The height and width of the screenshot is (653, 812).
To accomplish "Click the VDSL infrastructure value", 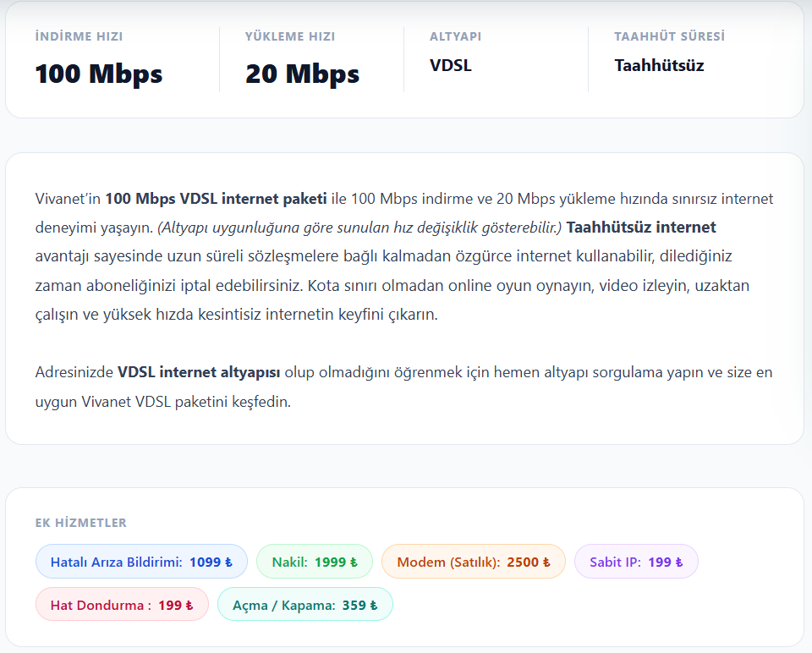I will click(x=451, y=66).
